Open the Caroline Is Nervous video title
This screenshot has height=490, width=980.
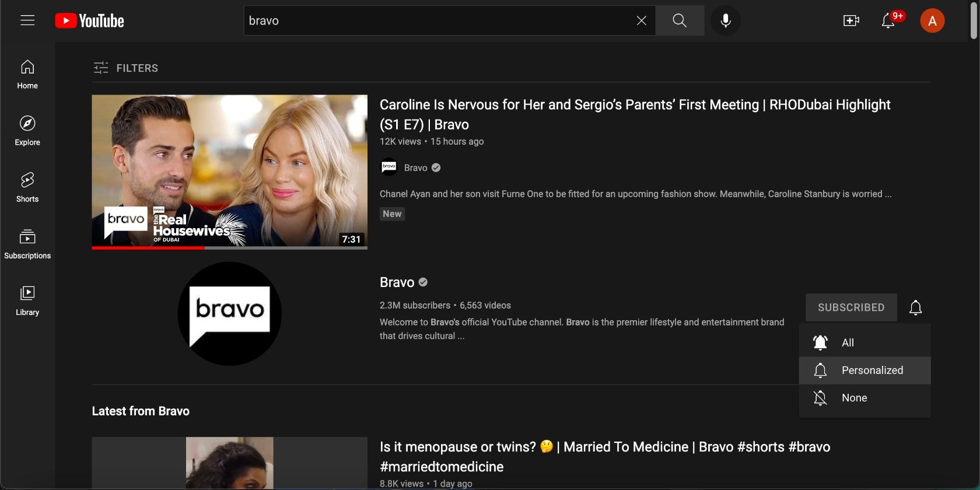tap(635, 114)
